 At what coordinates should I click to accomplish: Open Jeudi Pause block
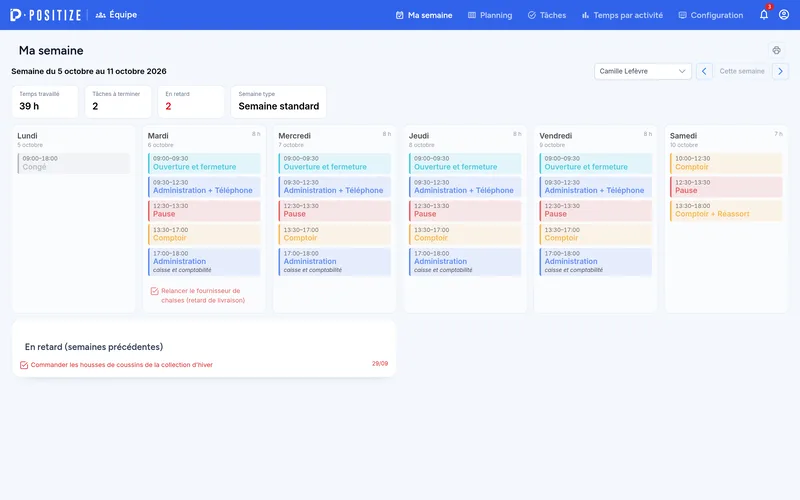coord(465,211)
